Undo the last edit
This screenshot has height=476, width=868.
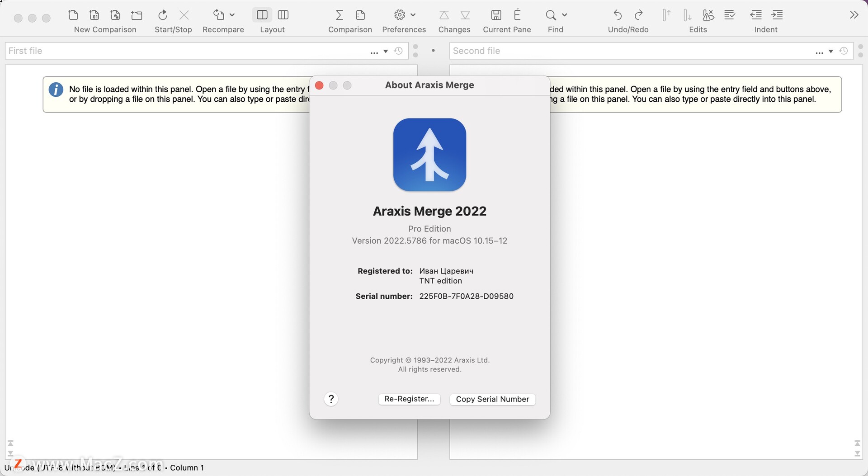pyautogui.click(x=618, y=15)
